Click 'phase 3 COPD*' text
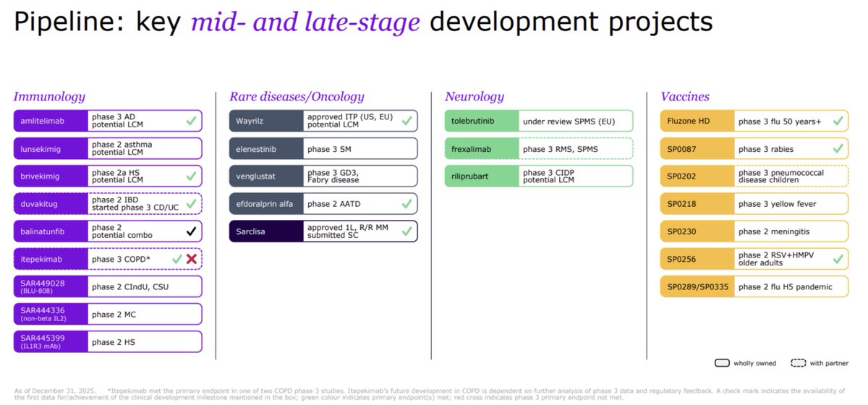The width and height of the screenshot is (868, 405). click(122, 259)
